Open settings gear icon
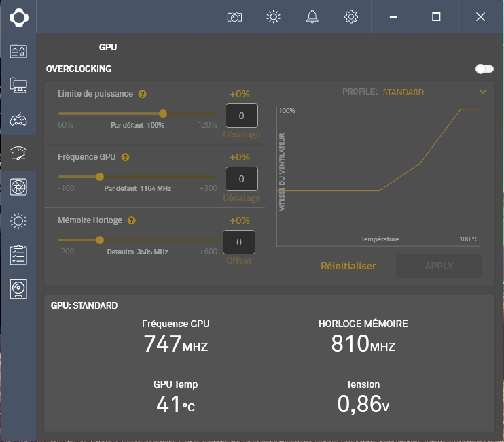Image resolution: width=504 pixels, height=442 pixels. point(351,17)
